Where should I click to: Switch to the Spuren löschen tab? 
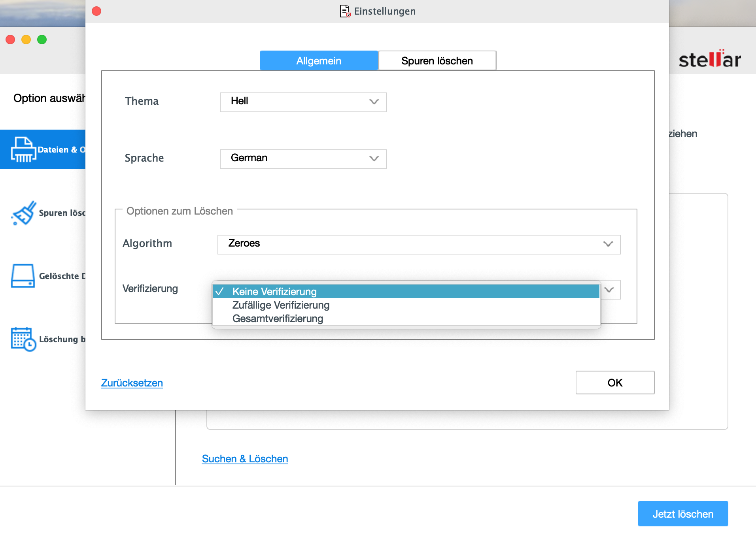point(437,61)
